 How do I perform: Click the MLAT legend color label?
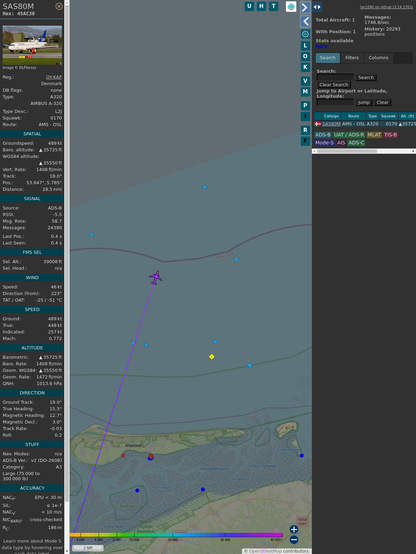374,135
